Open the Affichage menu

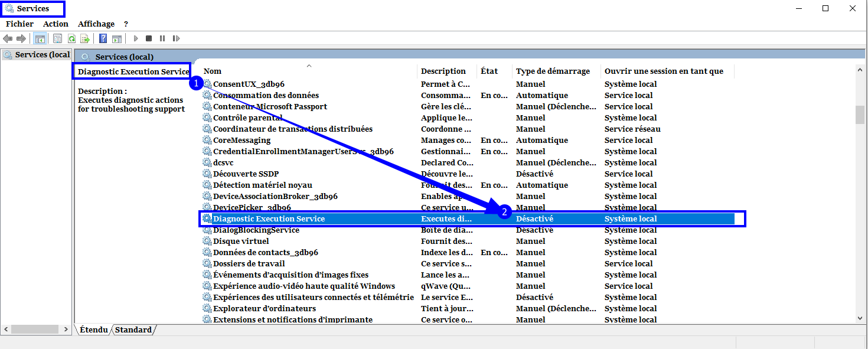(96, 24)
